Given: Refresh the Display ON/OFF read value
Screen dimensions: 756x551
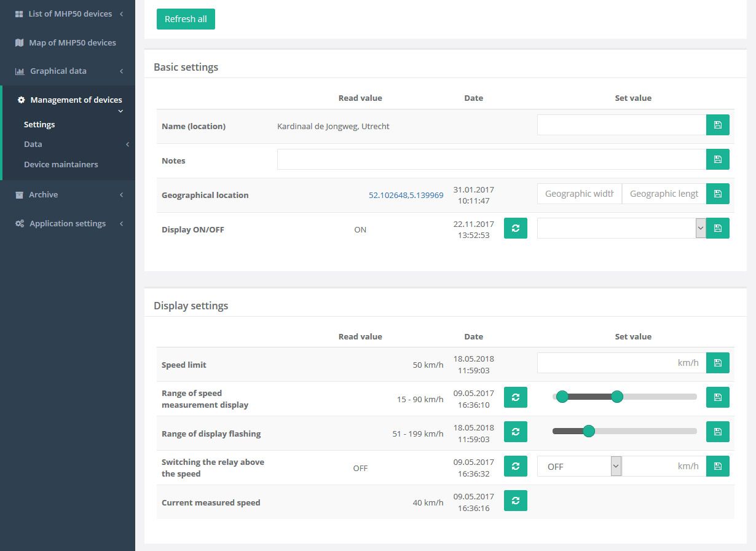Looking at the screenshot, I should (515, 228).
